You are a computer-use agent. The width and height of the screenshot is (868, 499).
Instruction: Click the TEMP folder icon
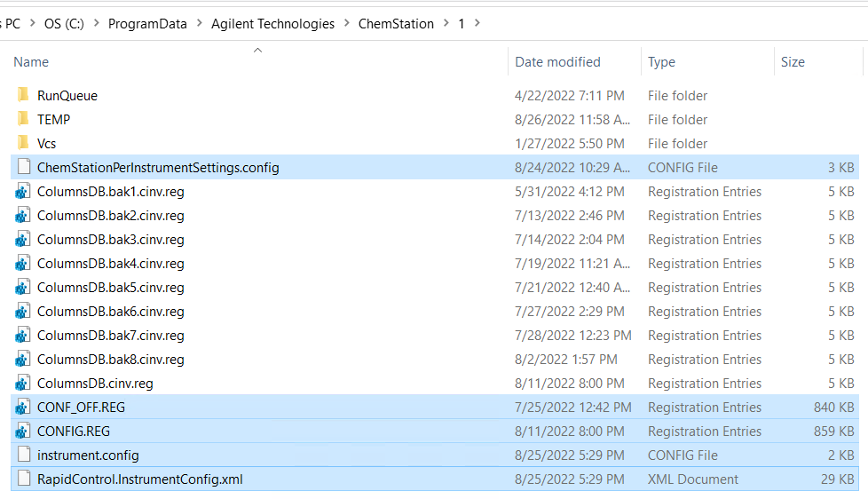(x=23, y=119)
